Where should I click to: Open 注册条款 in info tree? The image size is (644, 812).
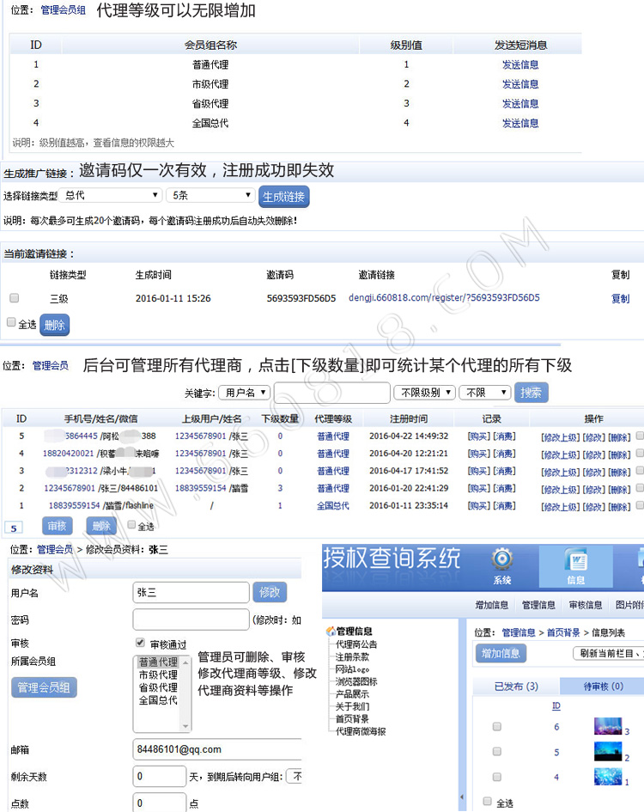pos(352,656)
